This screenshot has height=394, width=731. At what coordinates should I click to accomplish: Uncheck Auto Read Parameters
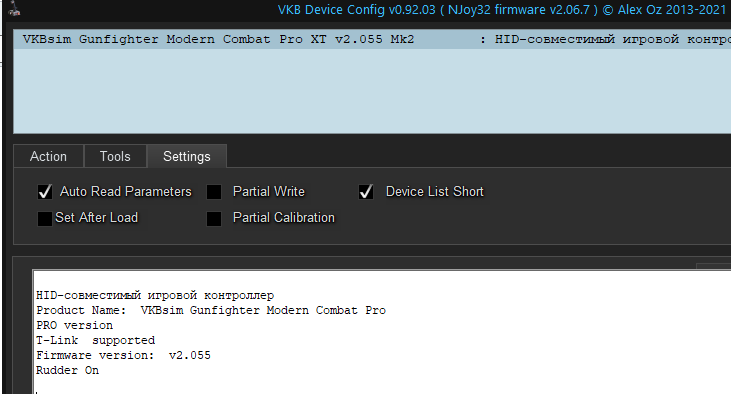pos(45,192)
